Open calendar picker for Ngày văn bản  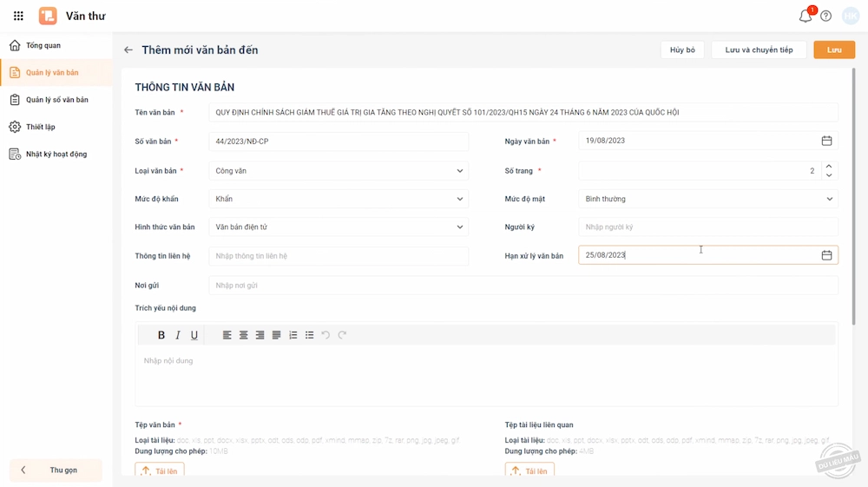[826, 141]
